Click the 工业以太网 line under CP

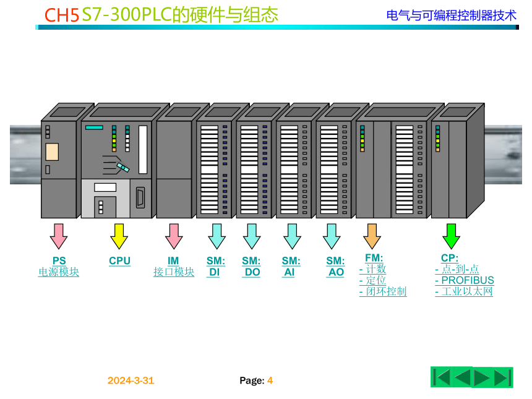point(464,291)
